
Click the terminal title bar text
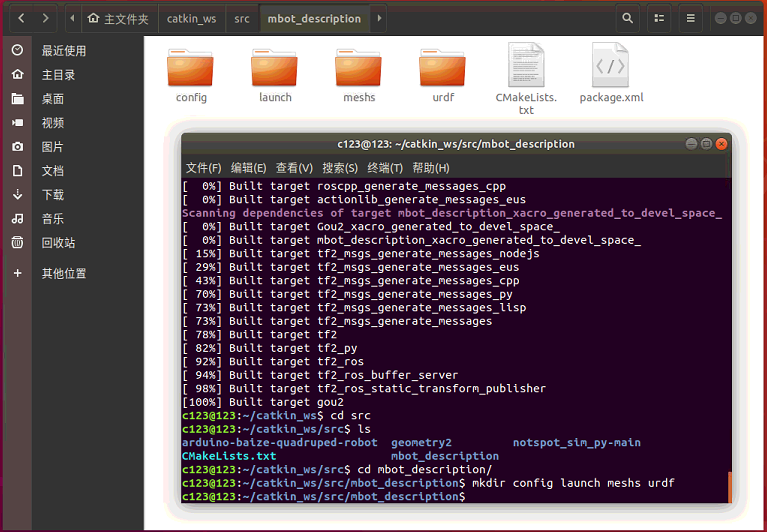(456, 144)
